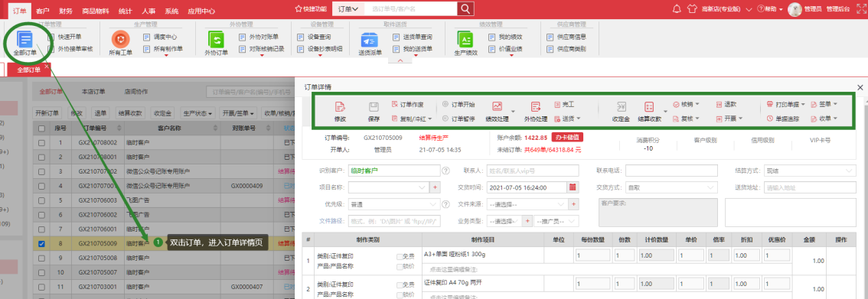Viewport: 868px width, 299px height.
Task: Open the 商品物料 main menu
Action: pos(95,10)
